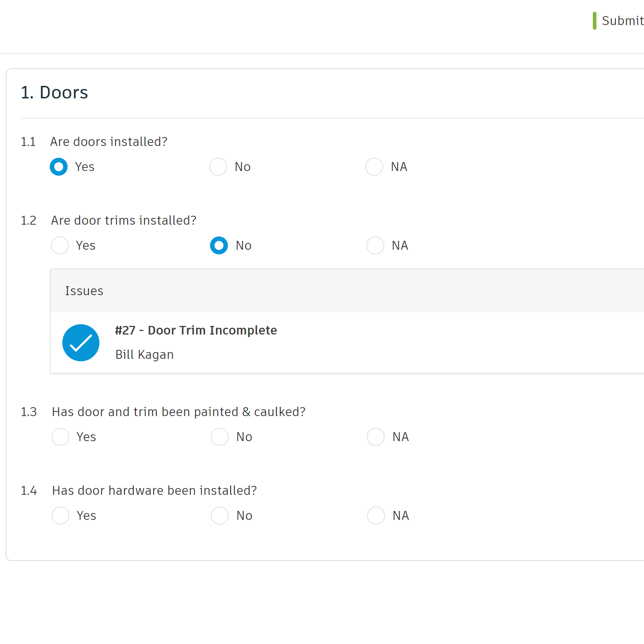Click the 'Has door hardware been installed?' question
Image resolution: width=644 pixels, height=644 pixels.
tap(154, 491)
